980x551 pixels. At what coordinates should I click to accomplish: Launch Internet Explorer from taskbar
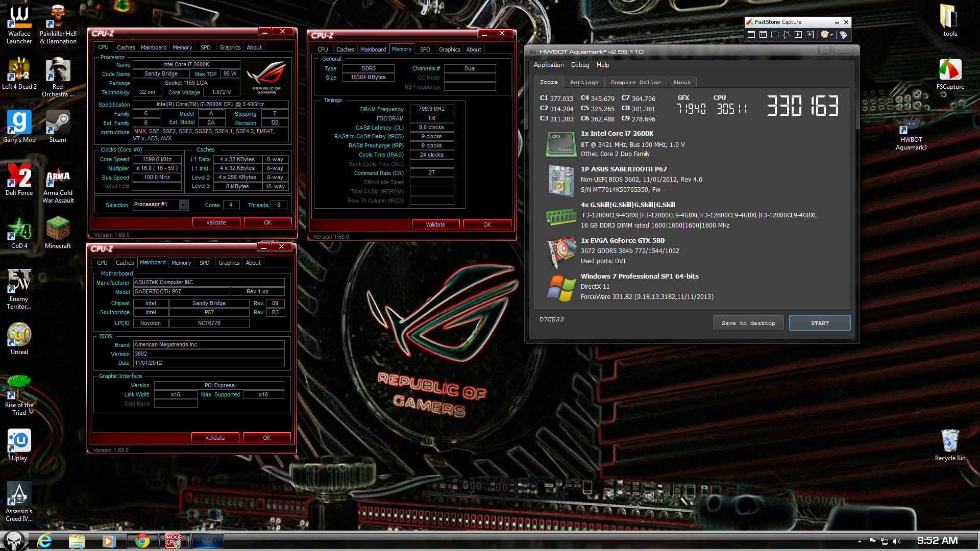(x=45, y=541)
